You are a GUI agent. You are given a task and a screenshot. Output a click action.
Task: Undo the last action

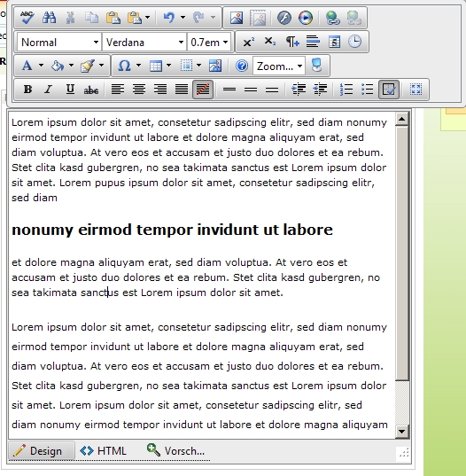168,18
